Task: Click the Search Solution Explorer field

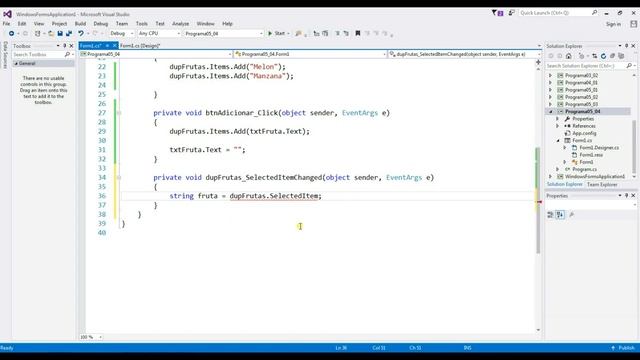Action: (586, 66)
